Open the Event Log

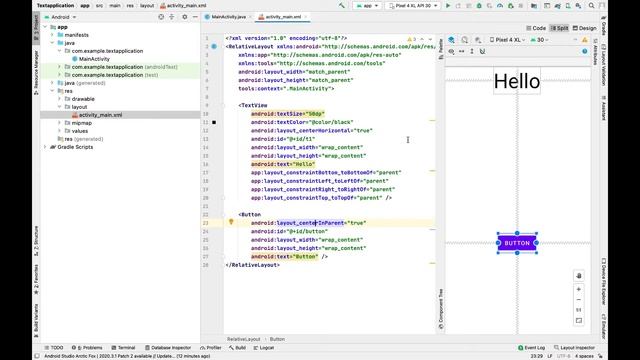pos(531,348)
